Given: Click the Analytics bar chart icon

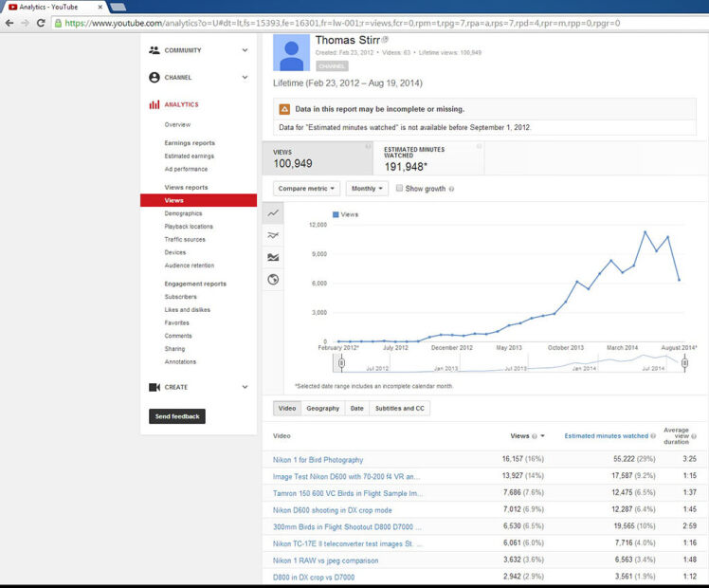Looking at the screenshot, I should pyautogui.click(x=155, y=104).
